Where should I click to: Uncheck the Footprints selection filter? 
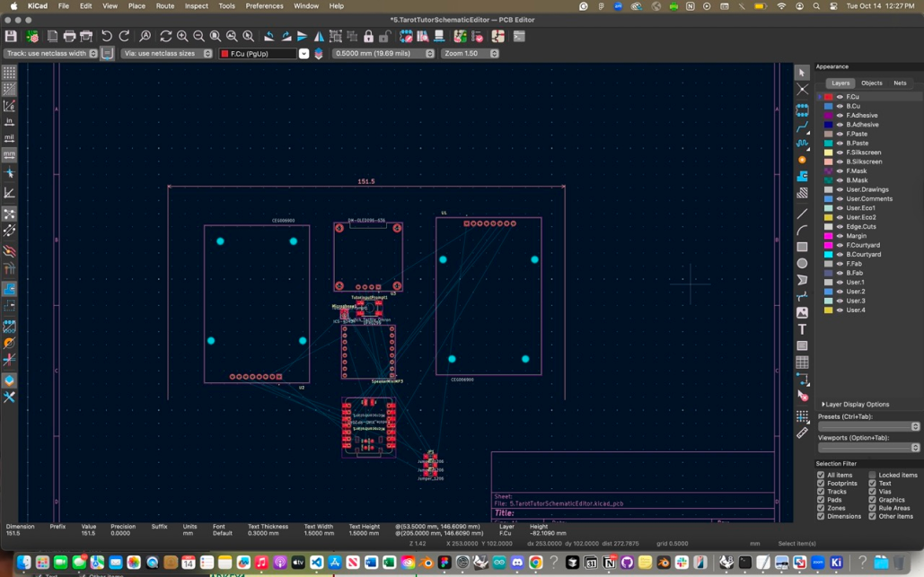click(x=821, y=484)
